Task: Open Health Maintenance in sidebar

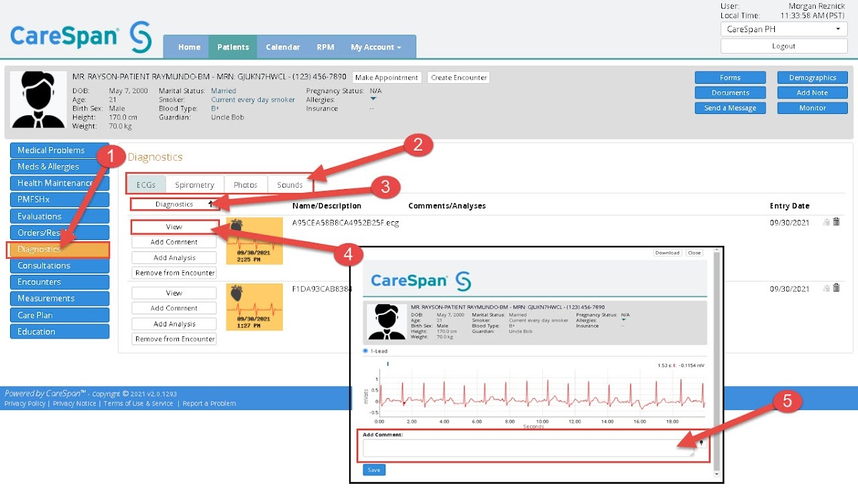Action: [x=60, y=183]
